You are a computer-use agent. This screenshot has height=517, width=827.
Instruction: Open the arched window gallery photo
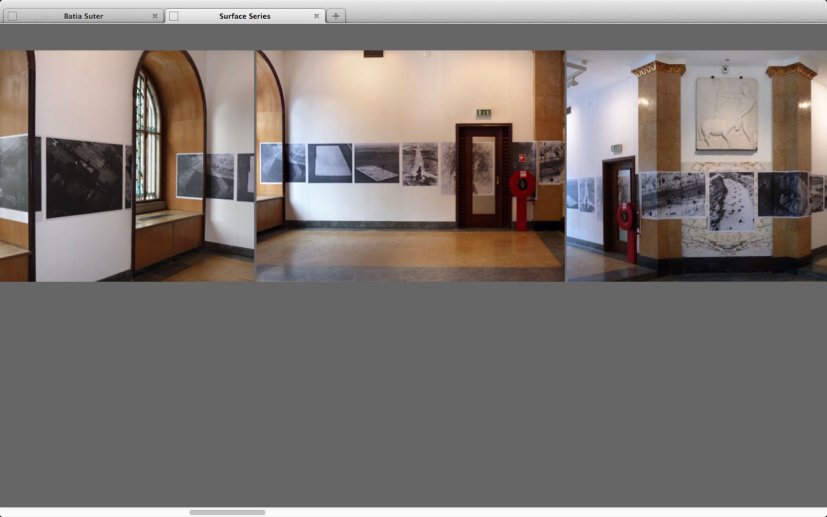(x=127, y=166)
